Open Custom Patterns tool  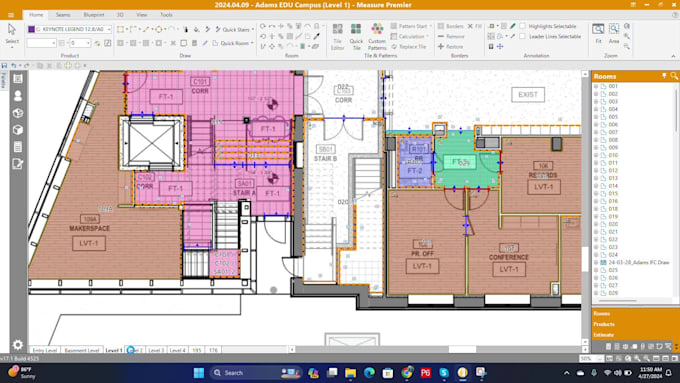pos(377,36)
